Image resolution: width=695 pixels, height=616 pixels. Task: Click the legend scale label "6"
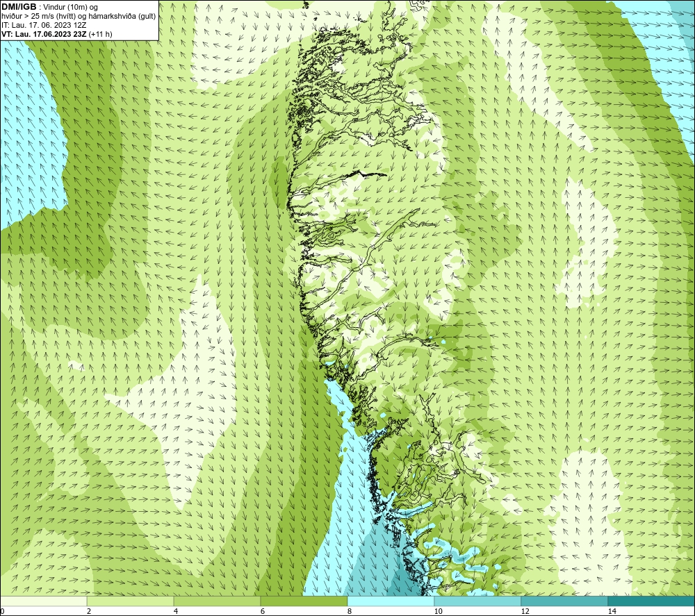[x=263, y=611]
